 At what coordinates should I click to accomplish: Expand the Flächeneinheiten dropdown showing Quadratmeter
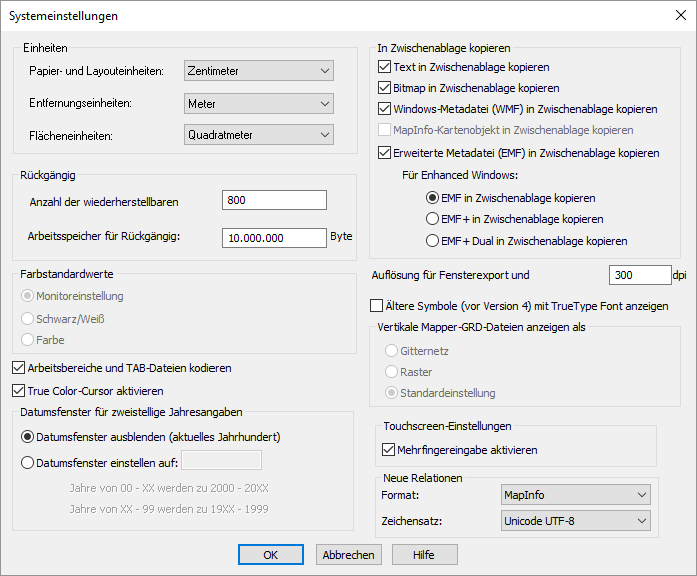[x=259, y=135]
